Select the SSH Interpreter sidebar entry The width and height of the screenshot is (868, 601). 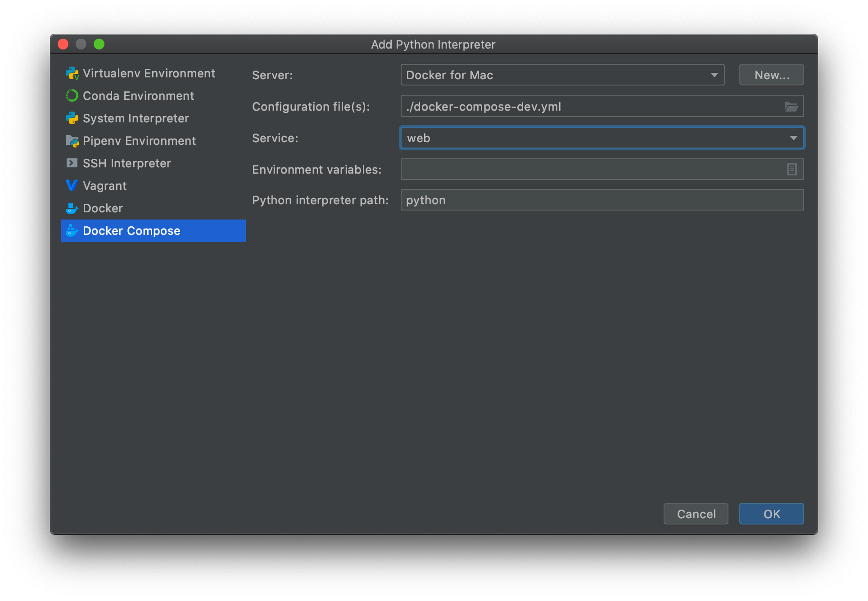click(x=127, y=163)
